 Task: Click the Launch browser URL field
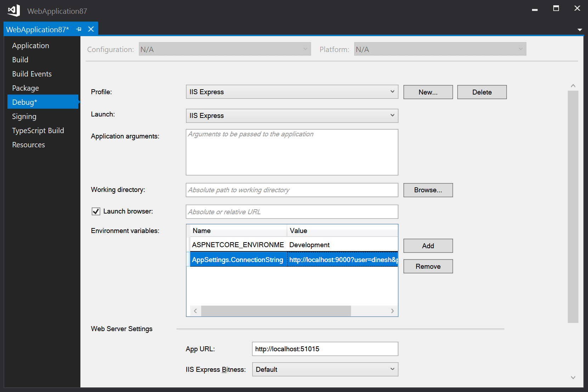pyautogui.click(x=292, y=212)
